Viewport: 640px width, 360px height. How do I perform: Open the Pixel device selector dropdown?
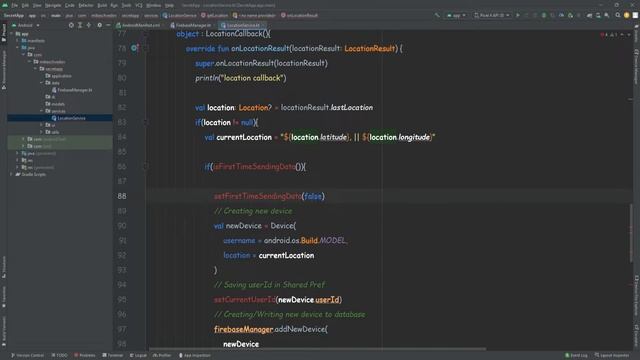[x=492, y=16]
